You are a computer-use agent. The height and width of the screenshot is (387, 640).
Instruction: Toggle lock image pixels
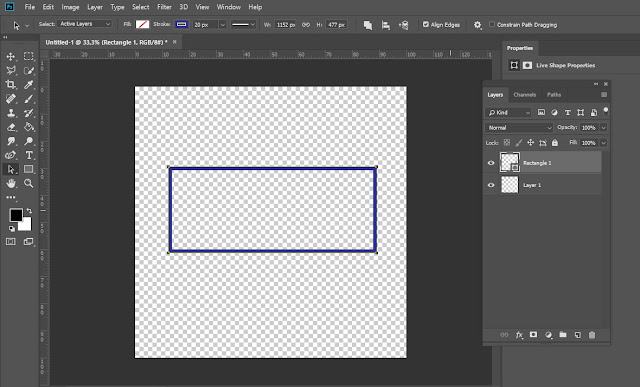tap(518, 142)
